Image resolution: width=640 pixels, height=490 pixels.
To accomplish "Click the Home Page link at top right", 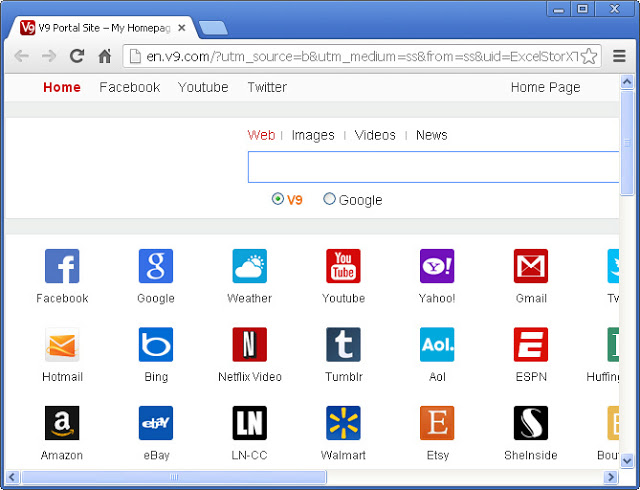I will click(546, 87).
